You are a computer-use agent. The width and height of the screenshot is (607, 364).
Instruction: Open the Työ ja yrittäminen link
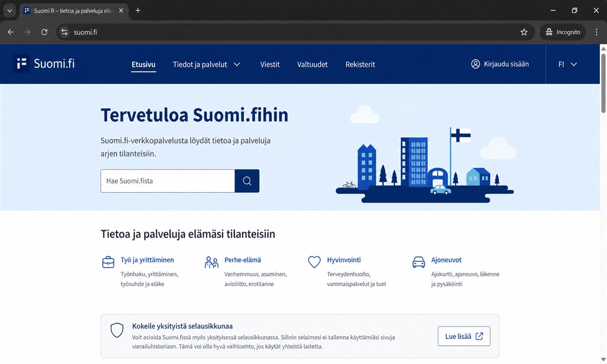(x=147, y=260)
